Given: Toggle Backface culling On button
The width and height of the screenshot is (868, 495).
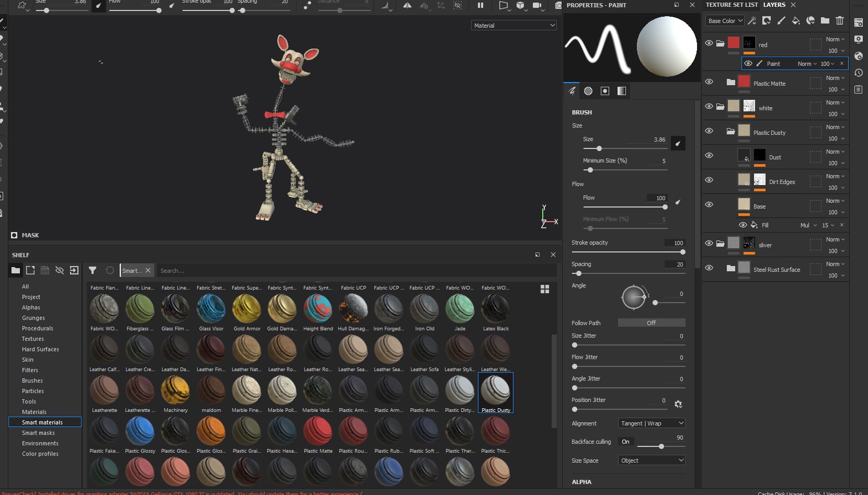Looking at the screenshot, I should pos(626,442).
